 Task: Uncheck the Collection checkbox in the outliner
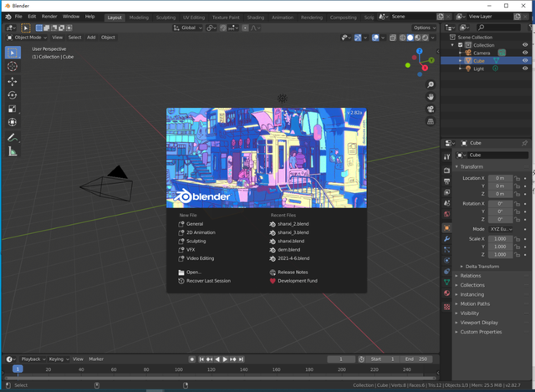click(x=461, y=45)
